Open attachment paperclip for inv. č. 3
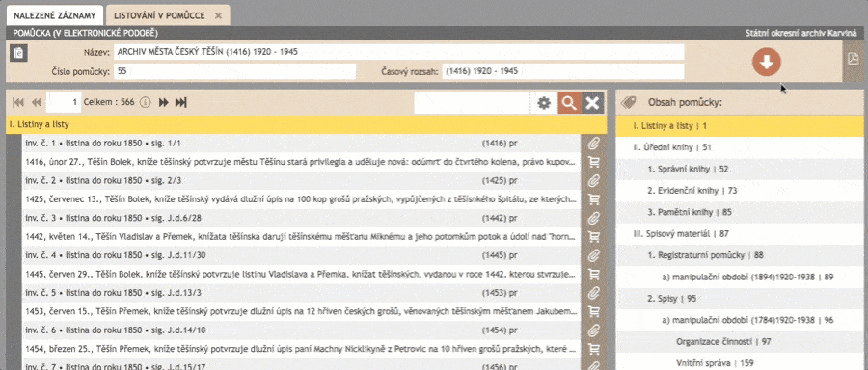 click(594, 219)
